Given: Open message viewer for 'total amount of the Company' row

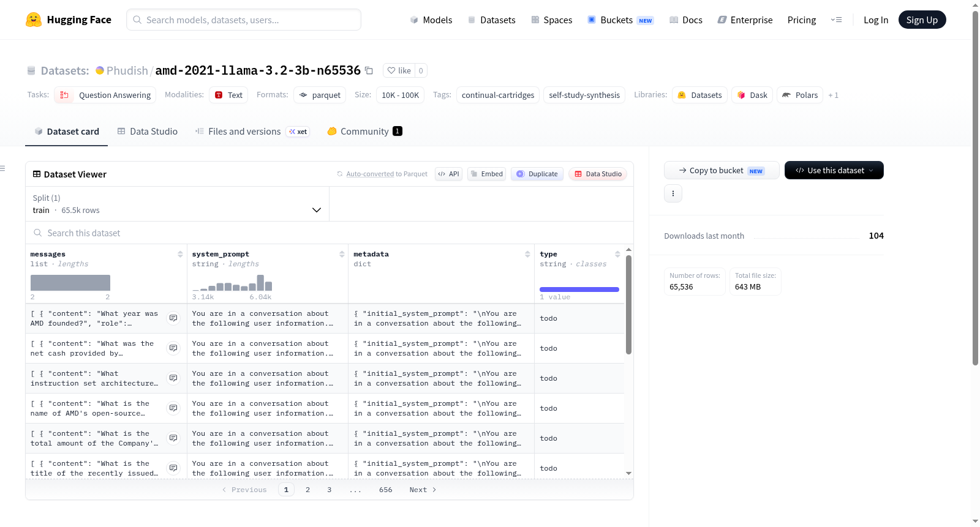Looking at the screenshot, I should pos(173,438).
